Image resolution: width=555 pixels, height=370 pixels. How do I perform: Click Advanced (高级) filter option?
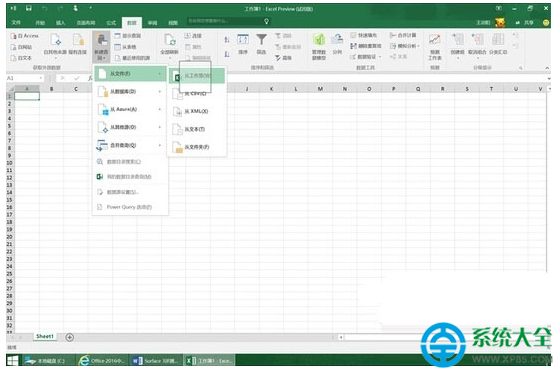[284, 58]
